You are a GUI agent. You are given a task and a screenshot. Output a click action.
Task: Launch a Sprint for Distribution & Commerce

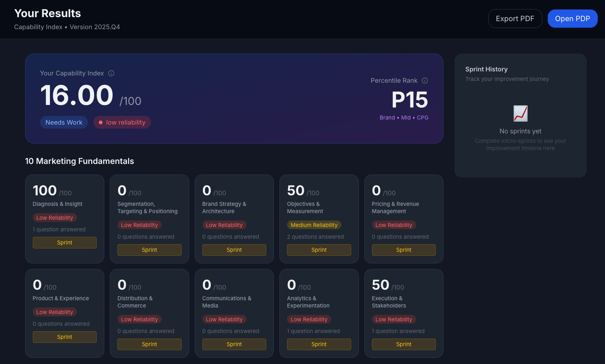tap(149, 344)
